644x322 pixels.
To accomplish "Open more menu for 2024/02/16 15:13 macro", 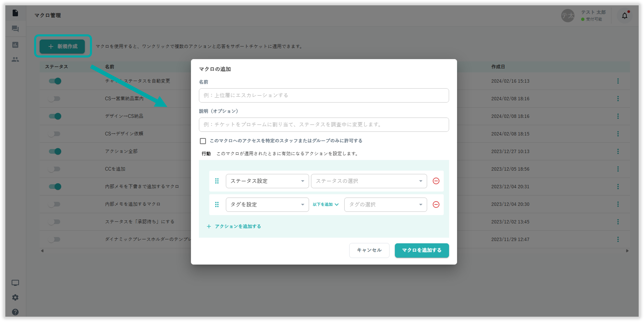I will [x=618, y=81].
